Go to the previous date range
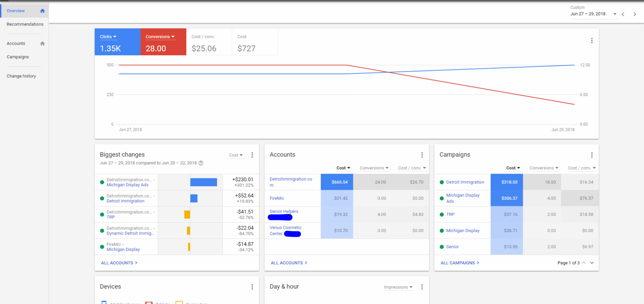 623,14
